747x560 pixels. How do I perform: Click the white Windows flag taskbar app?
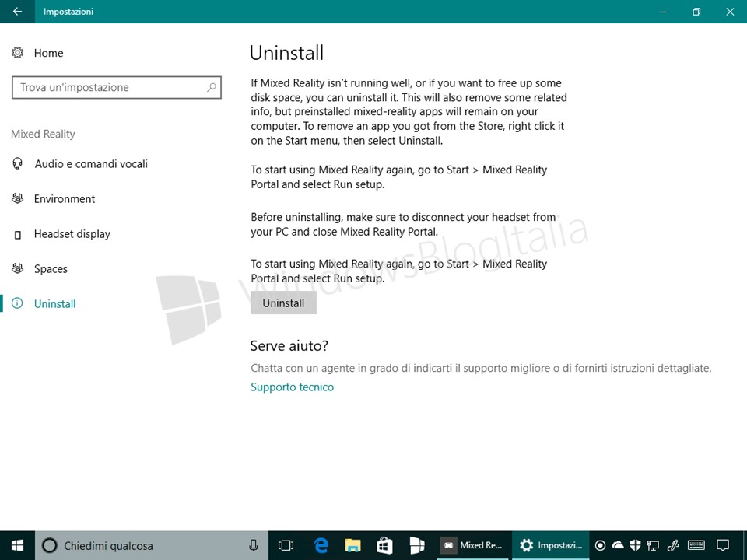click(417, 546)
